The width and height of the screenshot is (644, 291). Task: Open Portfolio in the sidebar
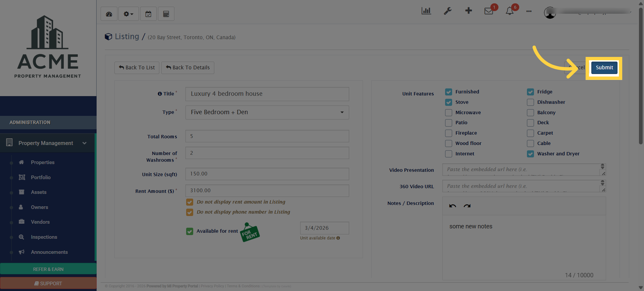[41, 177]
